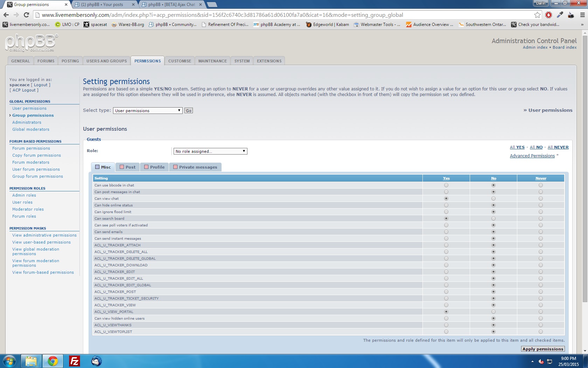Screen dimensions: 588x368
Task: Click the red Adblock extension icon
Action: pos(549,15)
